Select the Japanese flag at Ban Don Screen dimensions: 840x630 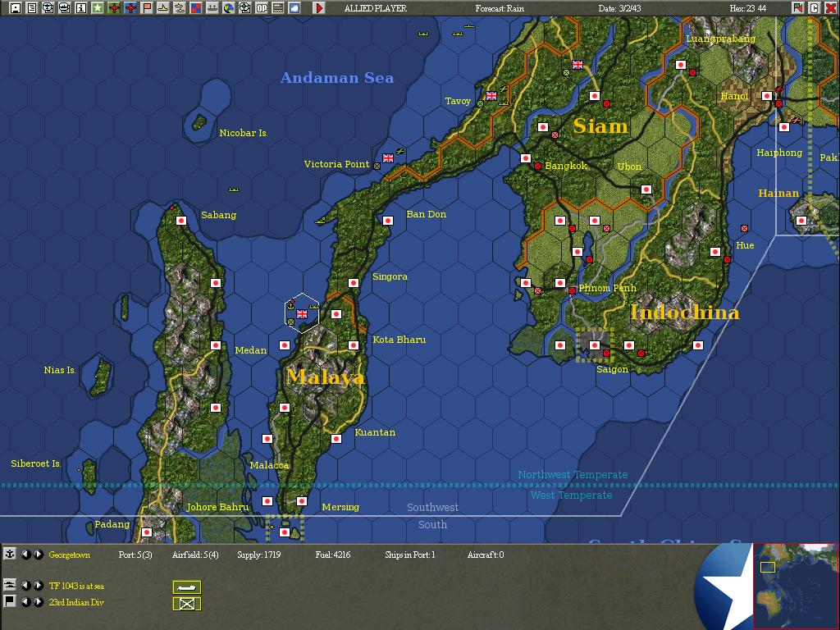[388, 220]
